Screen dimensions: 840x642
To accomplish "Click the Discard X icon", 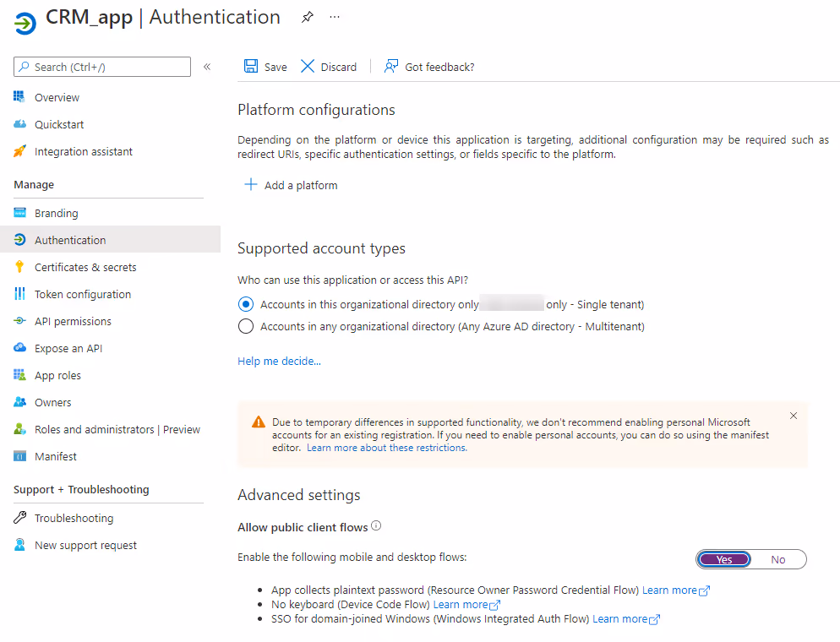I will coord(308,67).
